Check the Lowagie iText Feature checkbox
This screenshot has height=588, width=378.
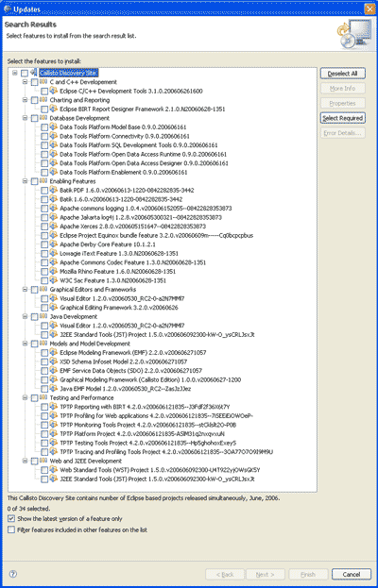click(x=44, y=254)
